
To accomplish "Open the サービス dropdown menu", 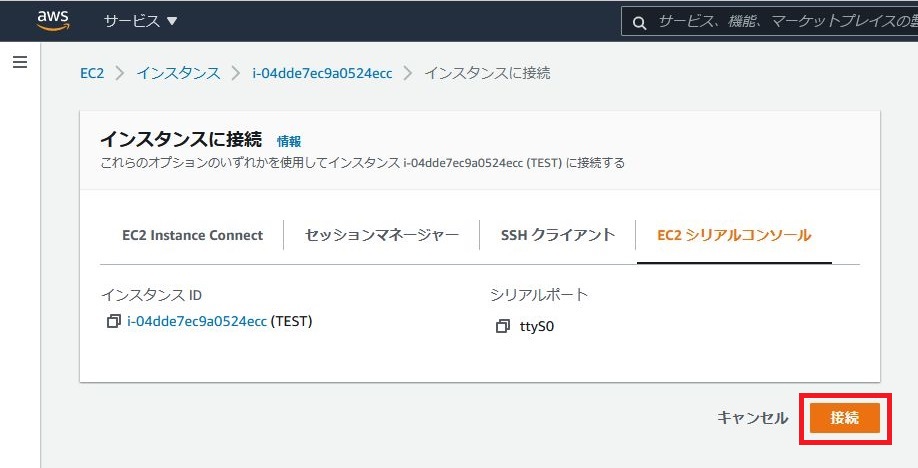I will 141,22.
